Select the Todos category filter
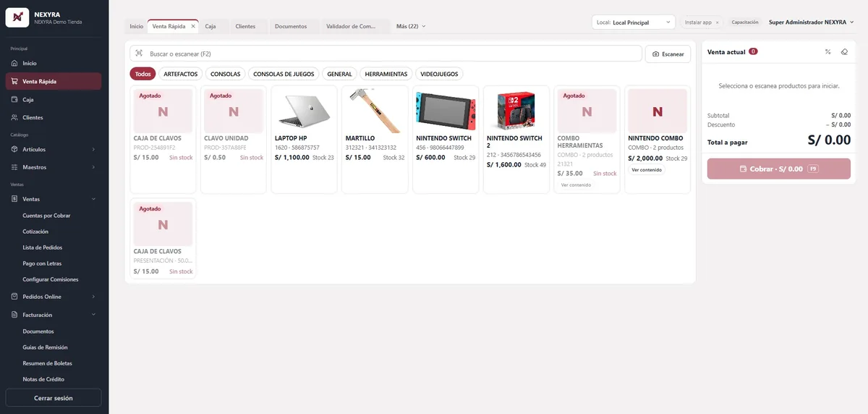The width and height of the screenshot is (868, 414). click(x=143, y=74)
